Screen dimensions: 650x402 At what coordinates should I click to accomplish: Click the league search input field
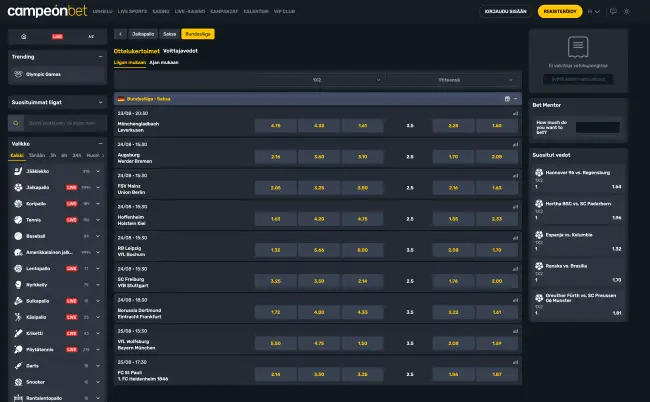(x=62, y=123)
